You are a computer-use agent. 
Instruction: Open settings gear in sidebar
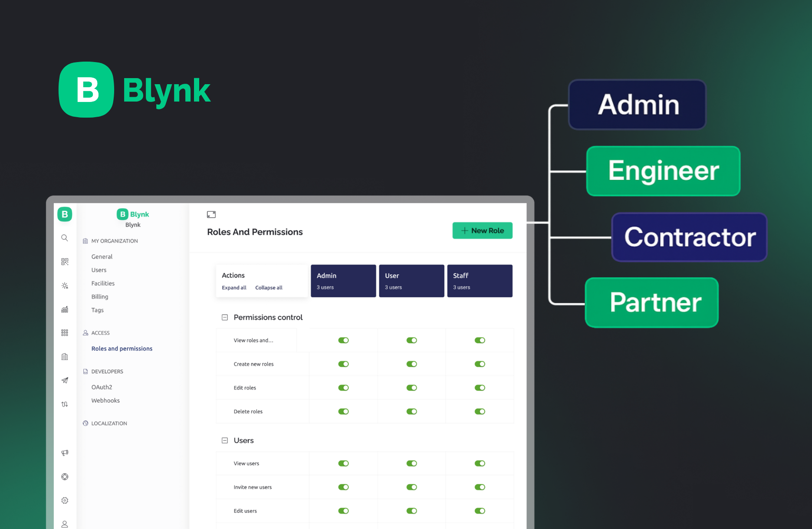[65, 500]
